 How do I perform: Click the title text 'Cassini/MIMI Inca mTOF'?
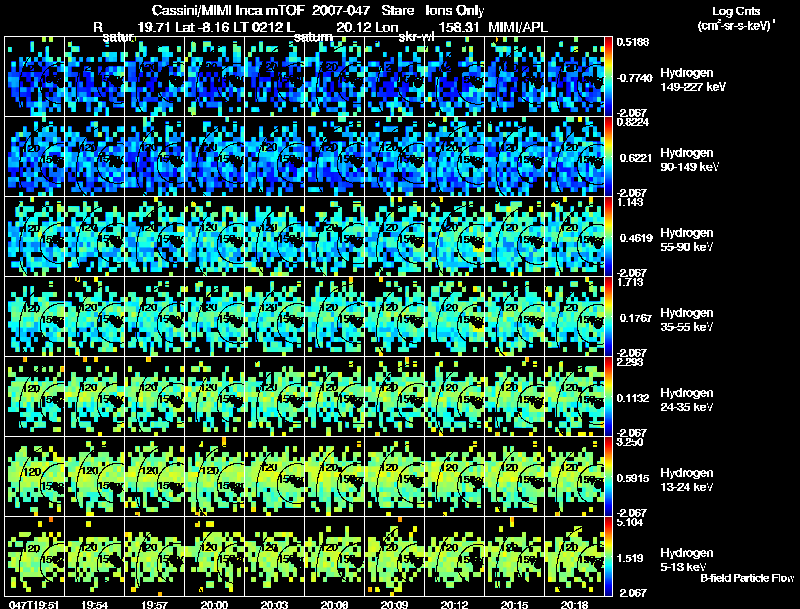[x=228, y=10]
